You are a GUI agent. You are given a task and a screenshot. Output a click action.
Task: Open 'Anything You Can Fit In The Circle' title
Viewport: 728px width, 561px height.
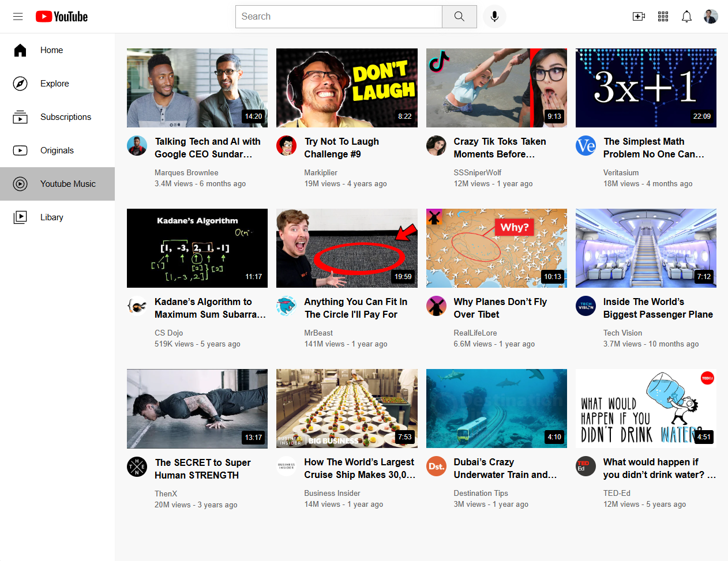click(x=356, y=308)
